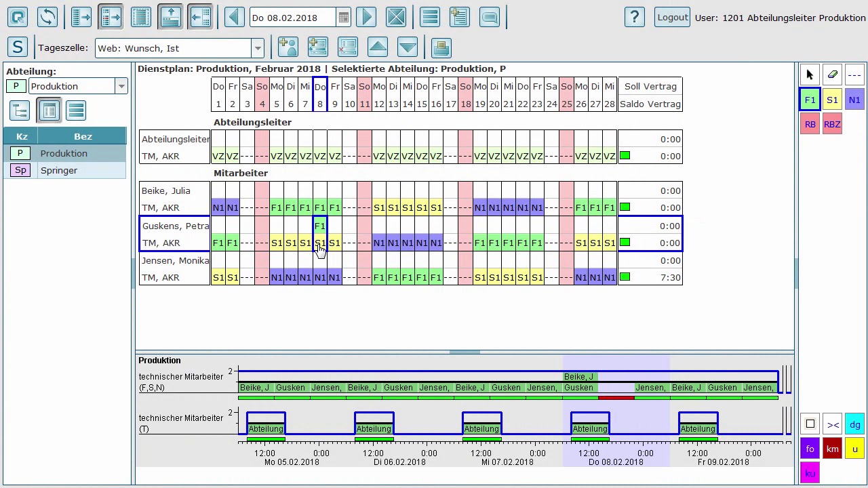Click the red understaffing bar in the timeline
The height and width of the screenshot is (488, 868).
pos(616,398)
